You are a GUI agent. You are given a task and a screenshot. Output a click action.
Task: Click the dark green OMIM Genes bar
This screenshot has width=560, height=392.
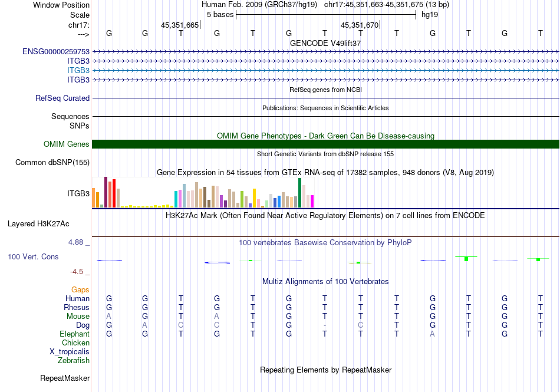tap(325, 144)
